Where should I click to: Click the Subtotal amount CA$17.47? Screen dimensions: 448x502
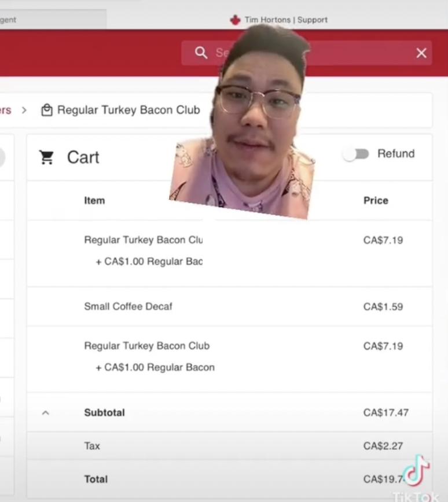386,413
